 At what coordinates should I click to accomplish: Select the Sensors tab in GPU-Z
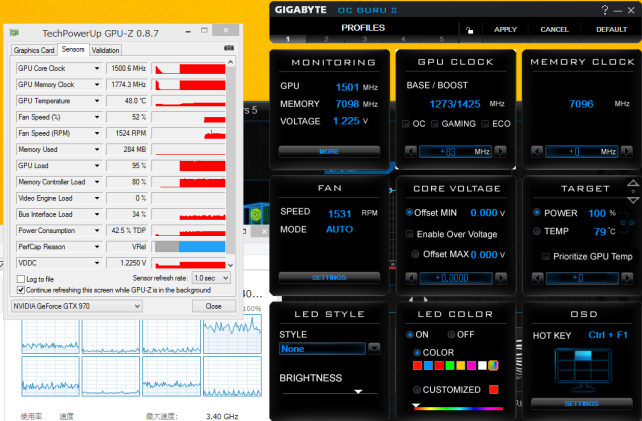(73, 49)
